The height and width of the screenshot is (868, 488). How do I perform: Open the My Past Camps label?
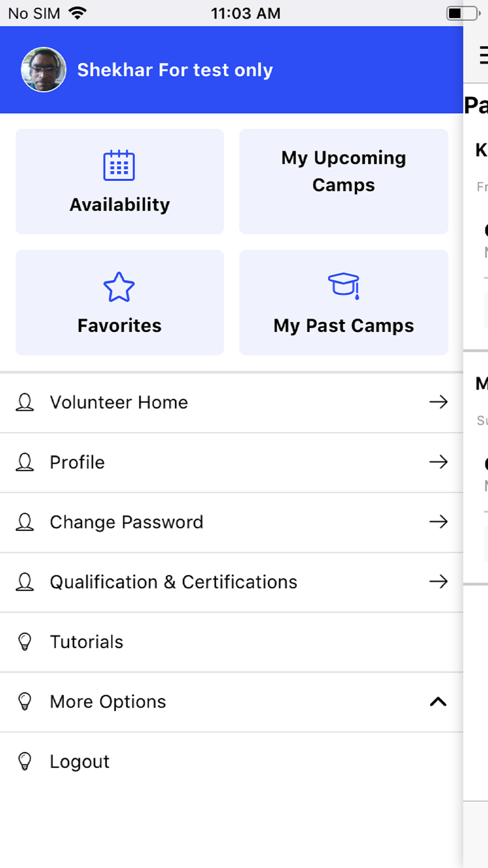pyautogui.click(x=344, y=326)
